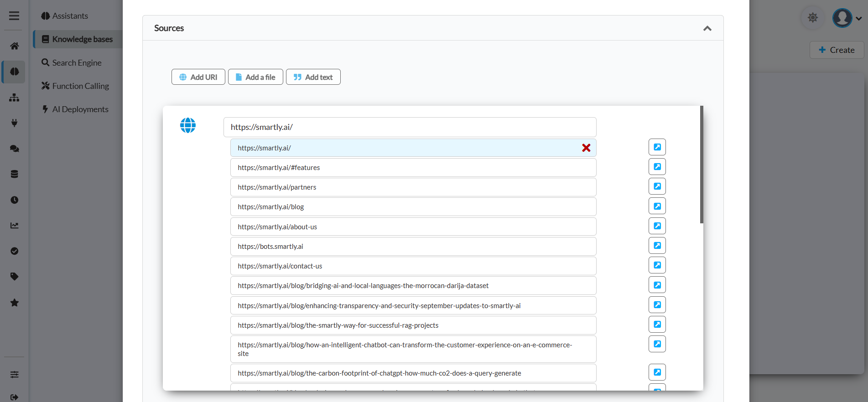Open AI Deployments menu item
868x402 pixels.
(x=75, y=109)
